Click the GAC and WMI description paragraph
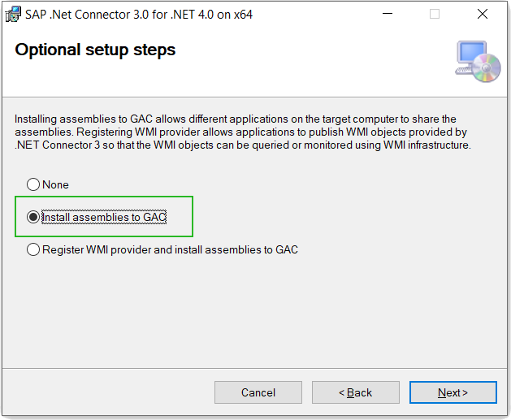The image size is (511, 420). [x=243, y=132]
